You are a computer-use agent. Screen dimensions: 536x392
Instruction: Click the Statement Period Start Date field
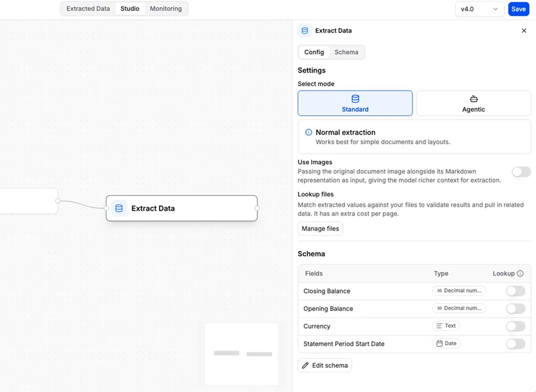coord(344,344)
